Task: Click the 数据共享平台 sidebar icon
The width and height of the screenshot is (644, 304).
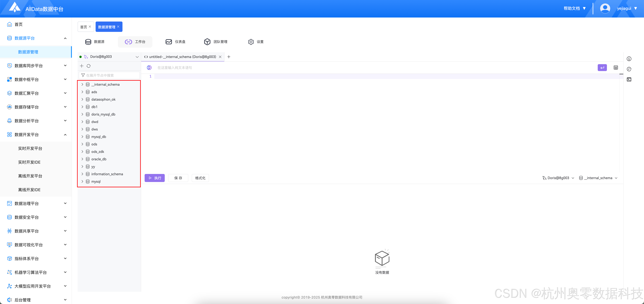Action: click(x=9, y=231)
